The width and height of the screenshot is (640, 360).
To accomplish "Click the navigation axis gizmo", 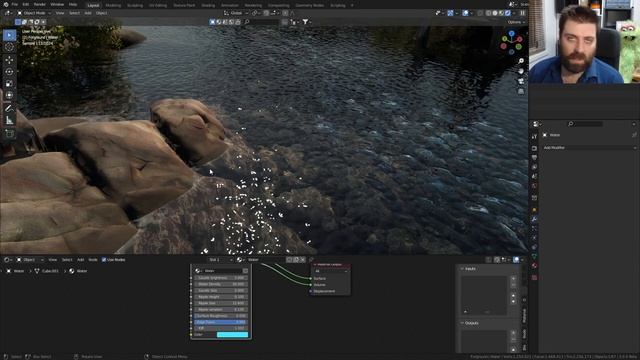I will pyautogui.click(x=511, y=42).
